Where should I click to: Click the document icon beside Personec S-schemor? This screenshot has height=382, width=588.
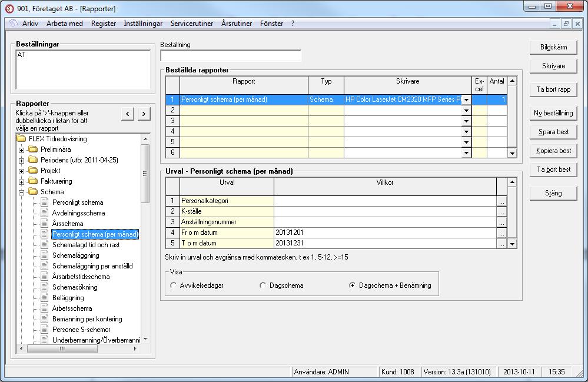click(x=45, y=330)
